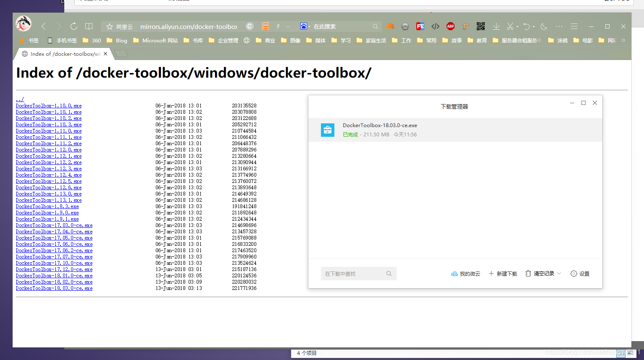This screenshot has height=360, width=644.
Task: Click the undo restore tab icon
Action: click(x=526, y=26)
